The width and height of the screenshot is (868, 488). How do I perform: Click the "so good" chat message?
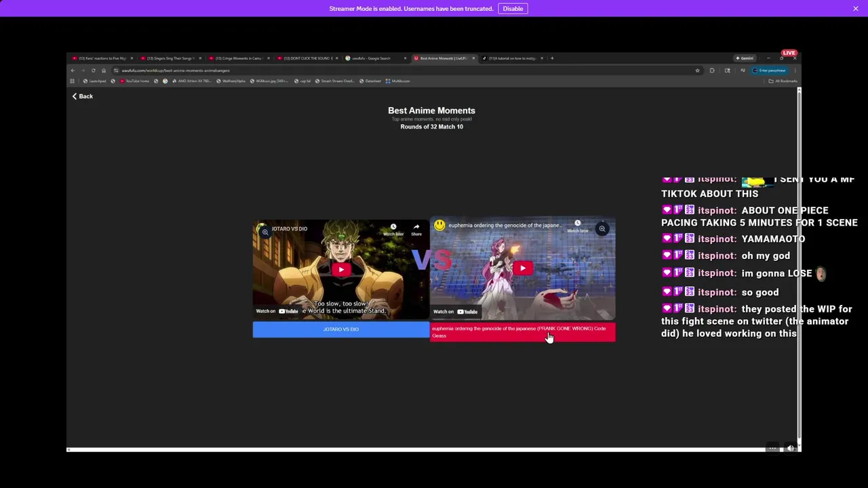point(760,293)
